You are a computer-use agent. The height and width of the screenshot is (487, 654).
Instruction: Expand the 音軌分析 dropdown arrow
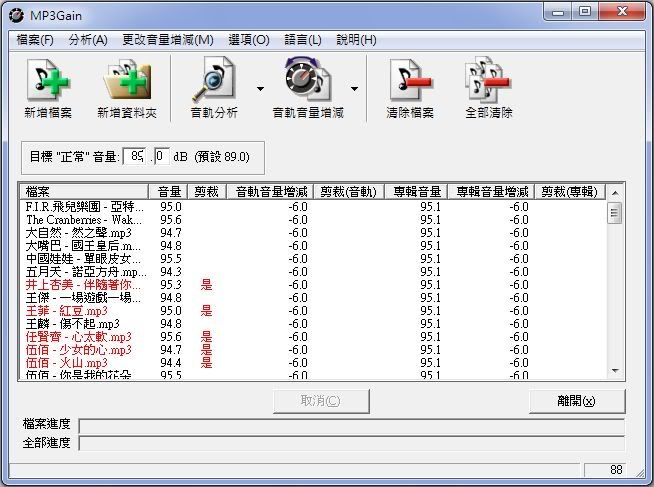260,89
